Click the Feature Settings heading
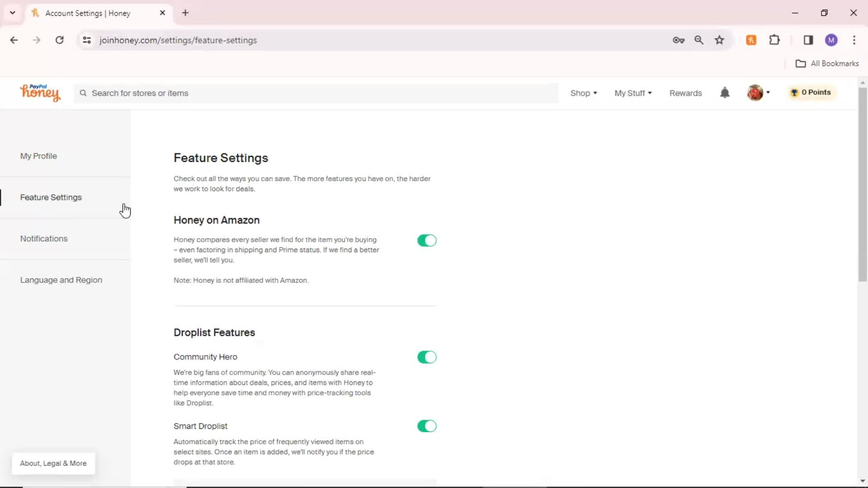The height and width of the screenshot is (488, 868). 221,158
